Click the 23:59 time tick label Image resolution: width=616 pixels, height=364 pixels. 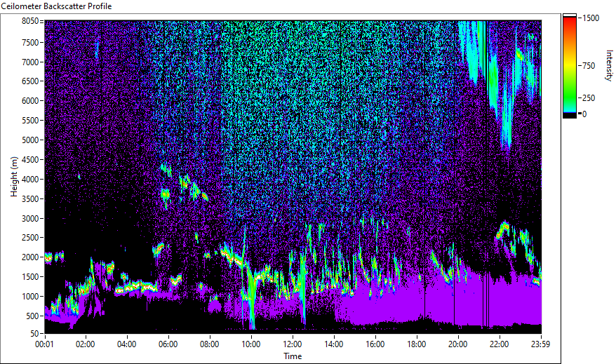[540, 344]
